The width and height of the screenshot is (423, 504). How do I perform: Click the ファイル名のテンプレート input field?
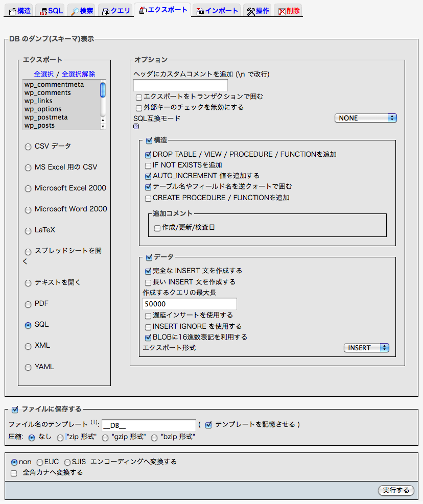[149, 425]
